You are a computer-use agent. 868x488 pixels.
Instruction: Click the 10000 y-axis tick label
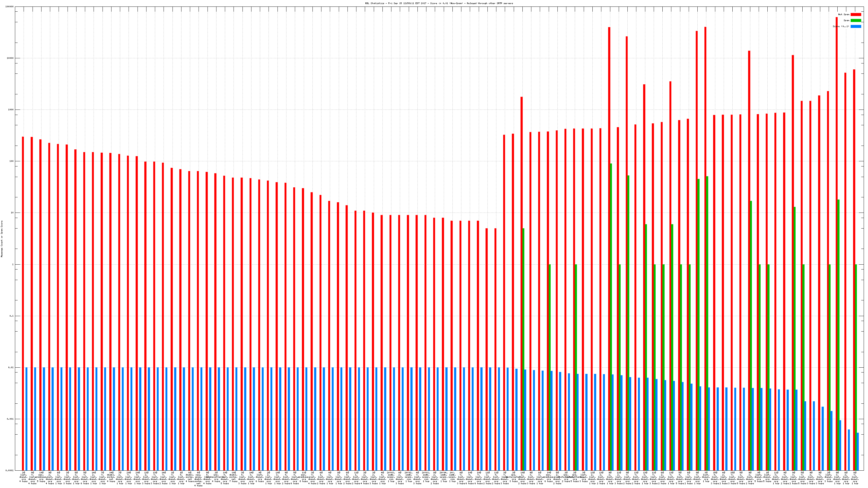(x=11, y=58)
